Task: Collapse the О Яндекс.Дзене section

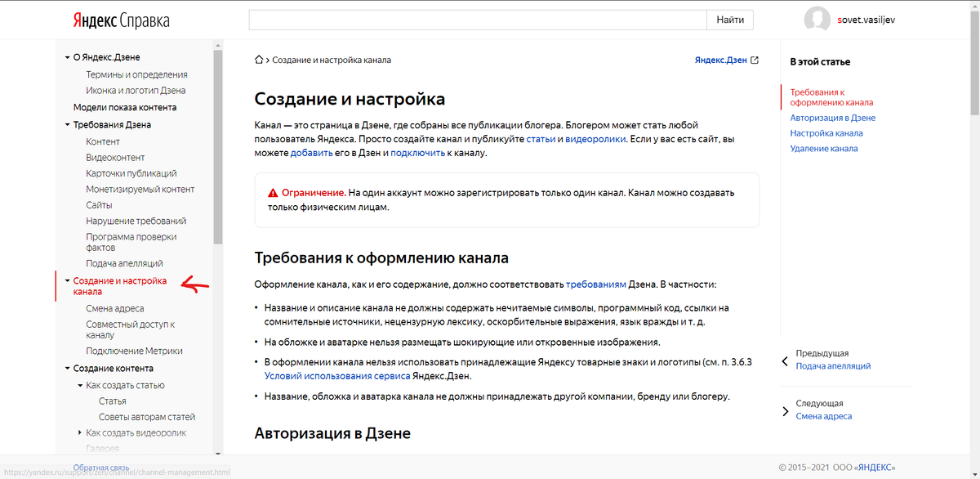Action: (68, 58)
